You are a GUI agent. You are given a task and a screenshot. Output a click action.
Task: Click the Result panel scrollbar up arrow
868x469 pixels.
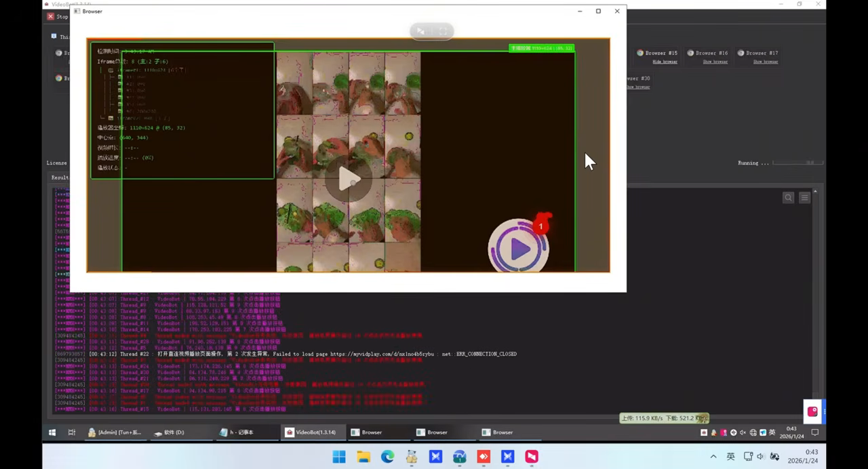[815, 192]
